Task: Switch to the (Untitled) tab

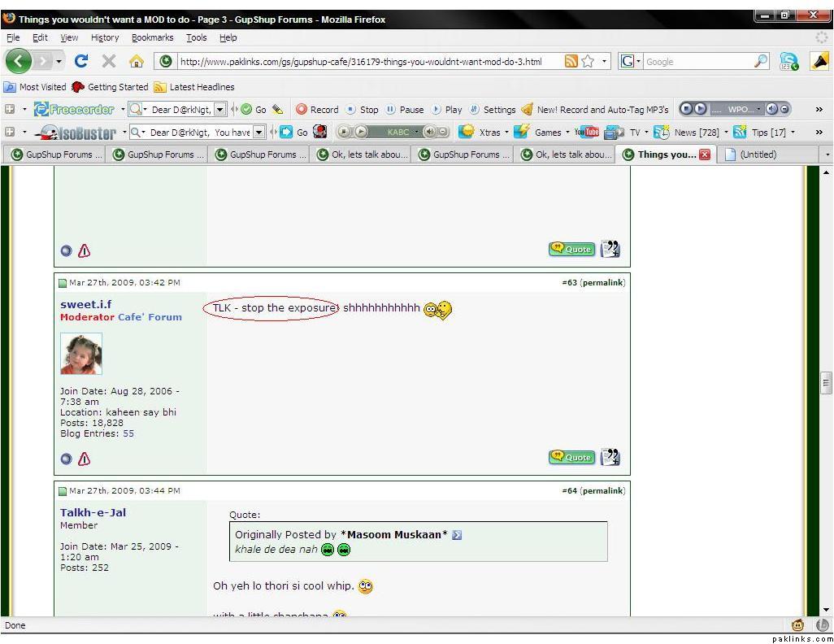Action: pos(758,154)
